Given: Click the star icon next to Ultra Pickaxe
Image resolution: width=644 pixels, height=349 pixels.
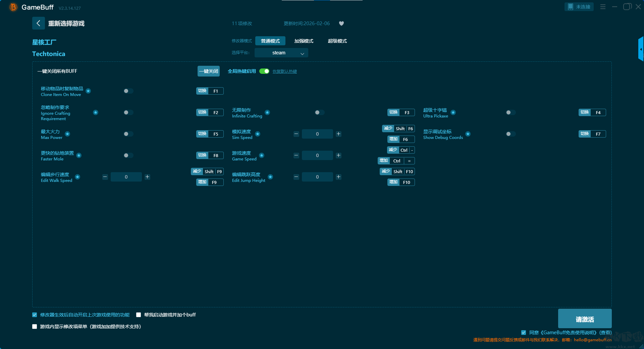Looking at the screenshot, I should pos(453,112).
